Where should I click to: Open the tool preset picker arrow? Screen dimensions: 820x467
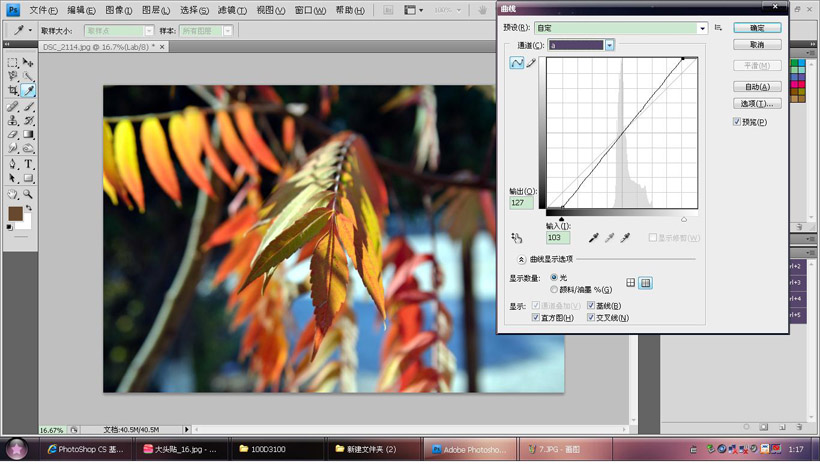point(30,30)
